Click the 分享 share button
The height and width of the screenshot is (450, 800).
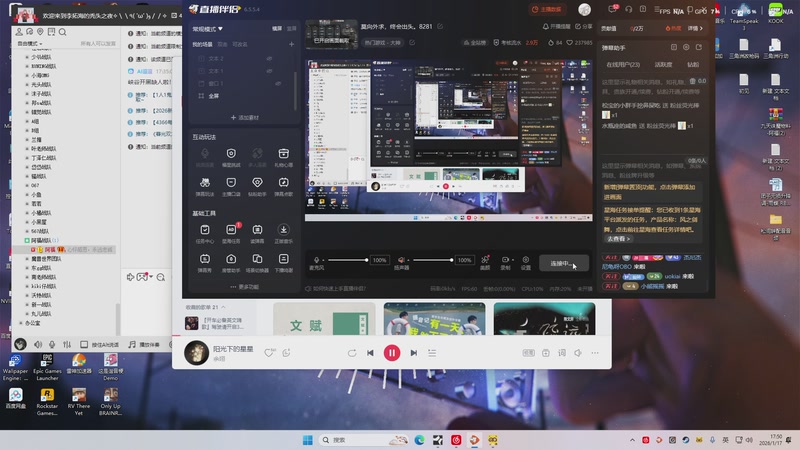[x=584, y=27]
